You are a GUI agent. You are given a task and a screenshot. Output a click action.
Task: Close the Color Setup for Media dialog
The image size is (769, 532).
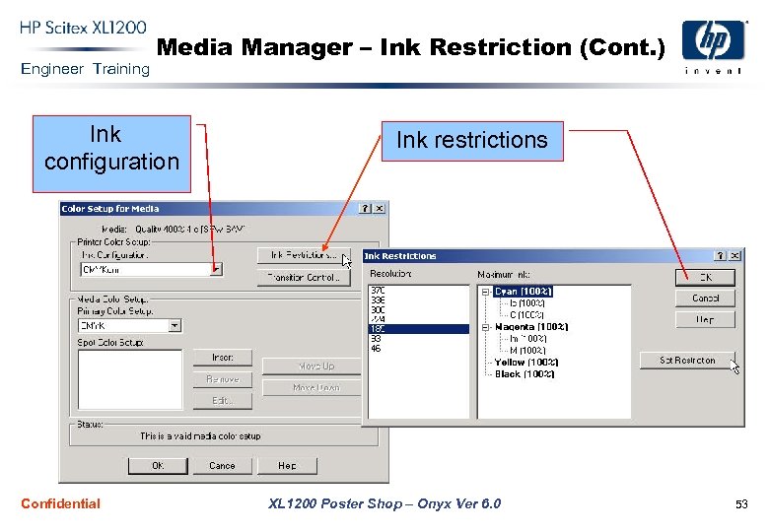(380, 209)
